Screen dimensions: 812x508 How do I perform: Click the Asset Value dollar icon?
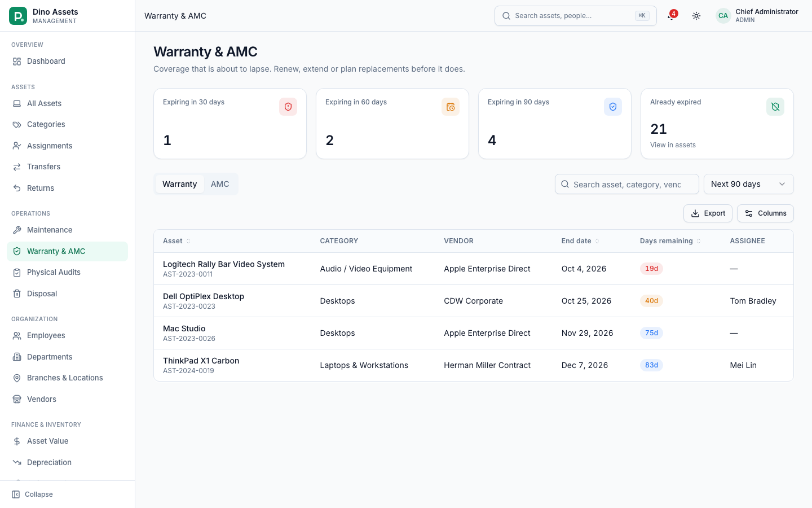coord(17,441)
